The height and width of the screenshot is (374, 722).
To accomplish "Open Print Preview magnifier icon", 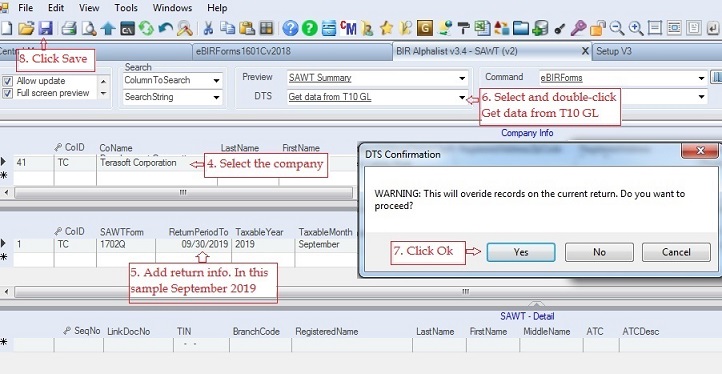I will click(x=88, y=29).
